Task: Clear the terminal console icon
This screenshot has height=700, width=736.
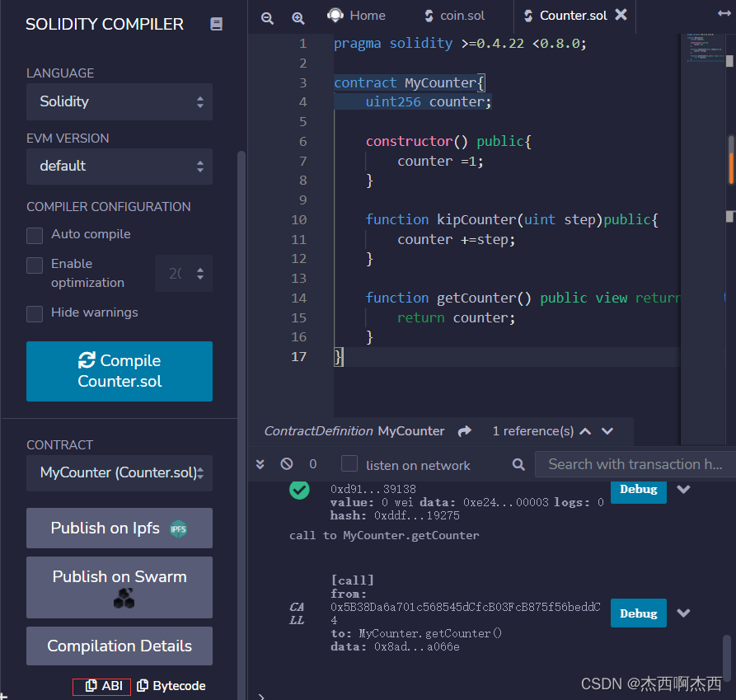Action: (x=286, y=464)
